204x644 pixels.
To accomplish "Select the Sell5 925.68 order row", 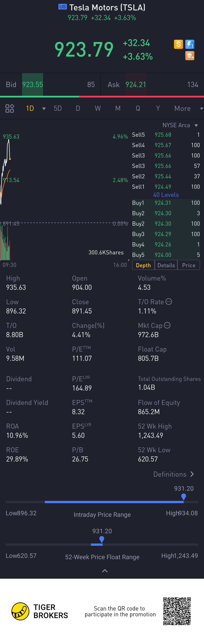I will (x=166, y=135).
